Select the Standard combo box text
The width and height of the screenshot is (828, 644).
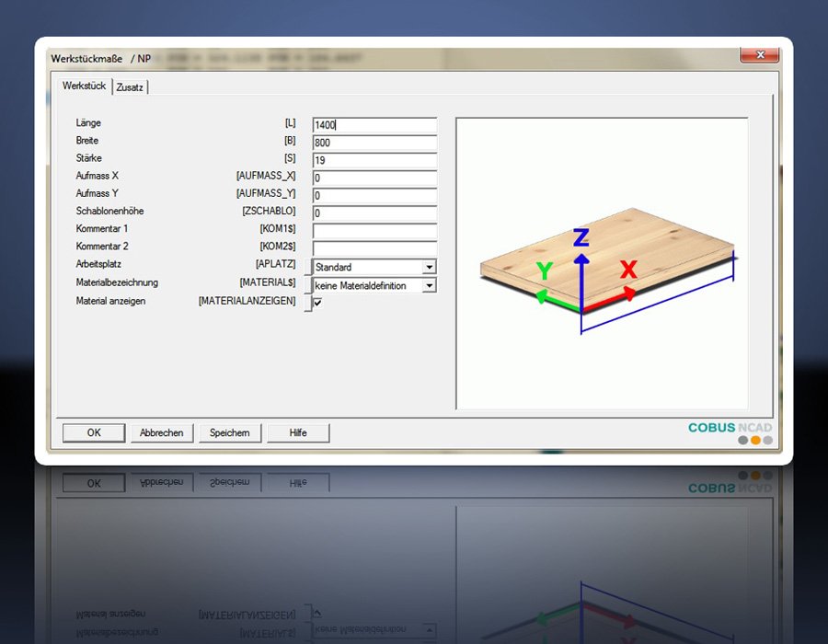coord(333,267)
